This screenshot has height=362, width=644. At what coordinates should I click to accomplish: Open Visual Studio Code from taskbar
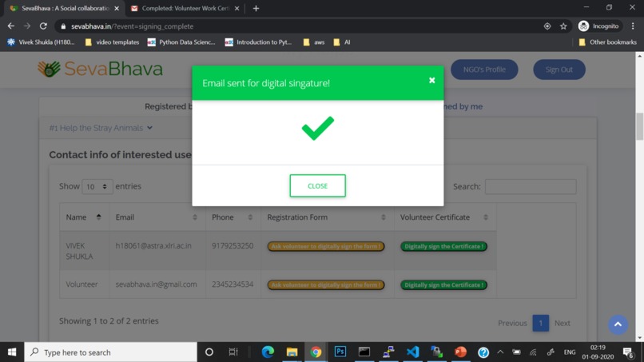click(412, 352)
